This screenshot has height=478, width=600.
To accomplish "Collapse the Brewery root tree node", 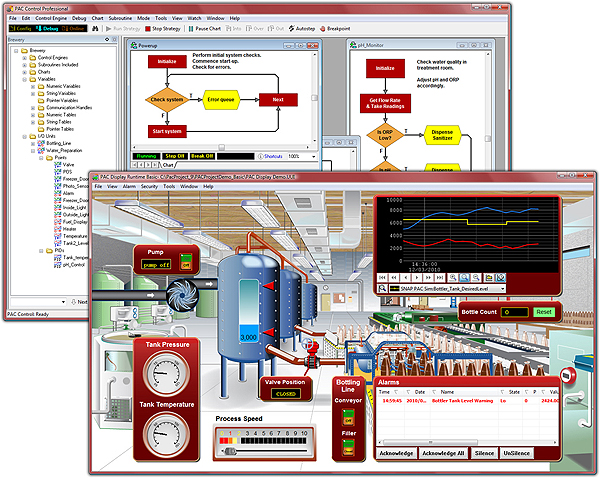I will [x=16, y=51].
